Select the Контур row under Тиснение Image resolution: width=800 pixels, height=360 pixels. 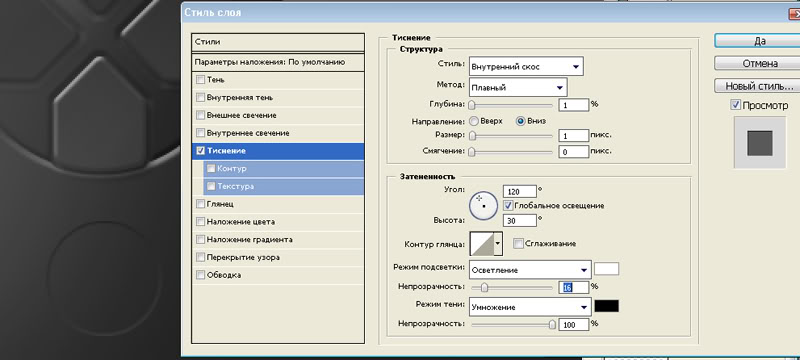coord(284,168)
